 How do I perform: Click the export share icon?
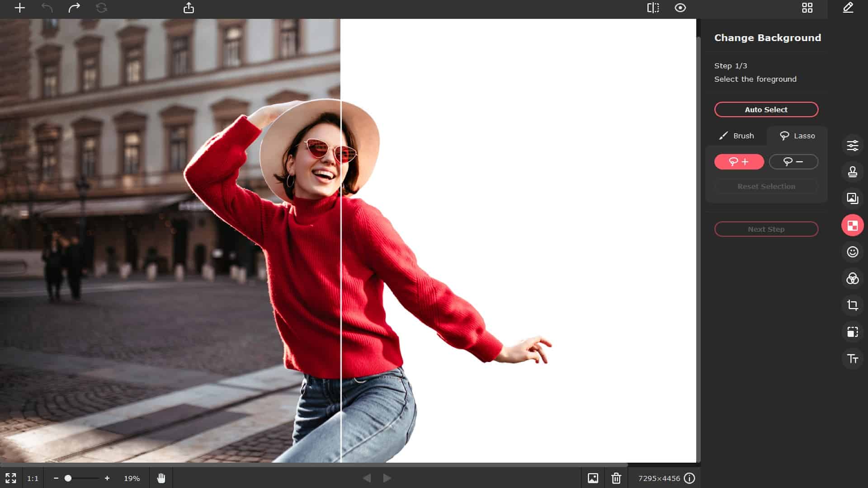point(189,8)
